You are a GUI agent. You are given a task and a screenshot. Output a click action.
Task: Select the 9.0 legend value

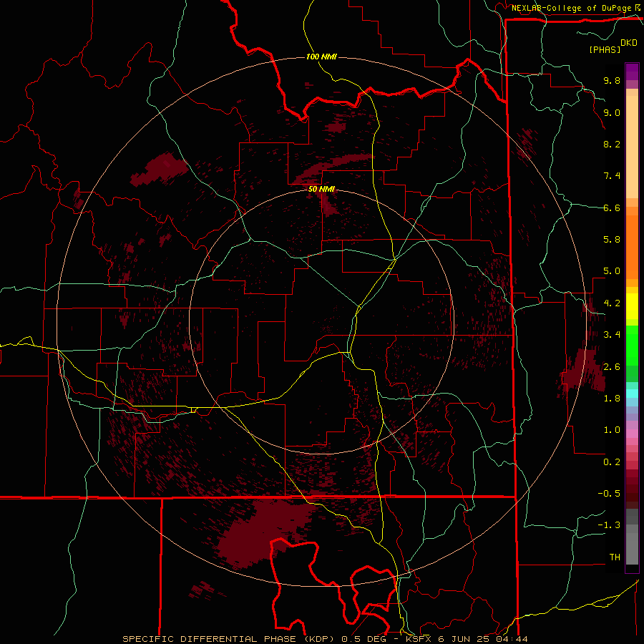(612, 112)
